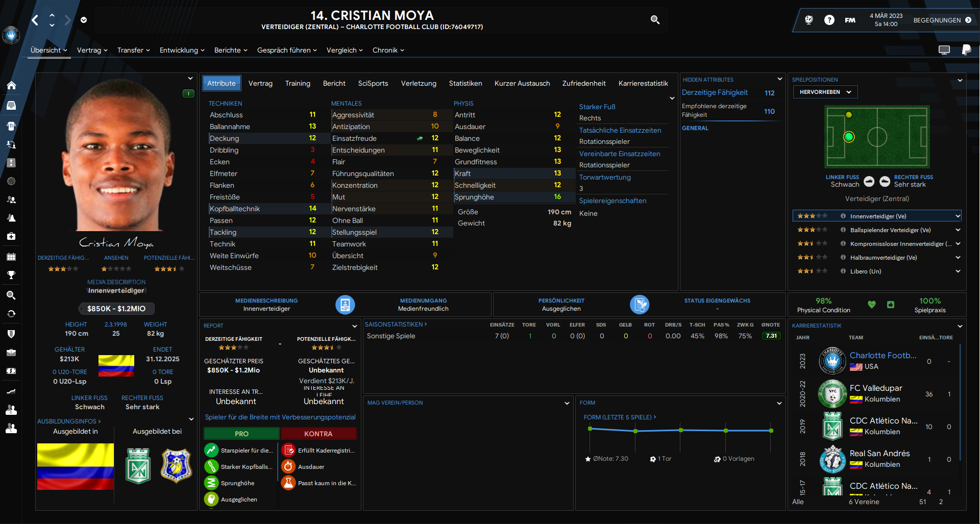980x524 pixels.
Task: Open the Transfers arrows sidebar icon
Action: [x=11, y=314]
